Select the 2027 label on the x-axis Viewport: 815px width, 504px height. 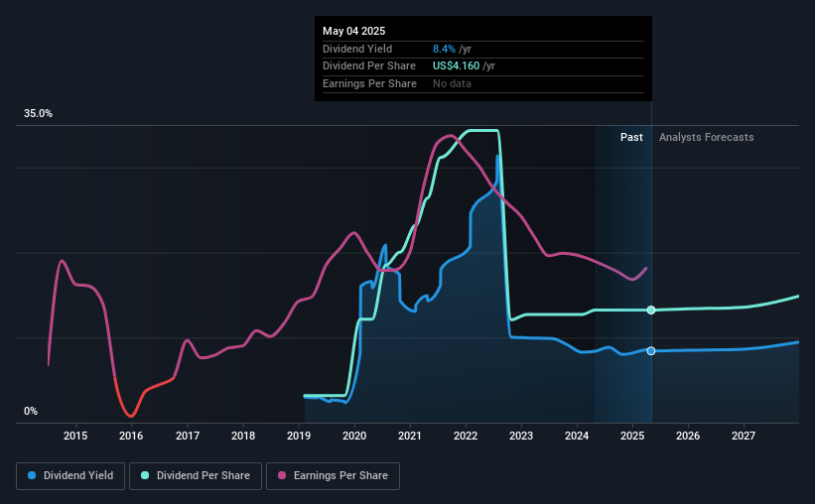pyautogui.click(x=744, y=436)
